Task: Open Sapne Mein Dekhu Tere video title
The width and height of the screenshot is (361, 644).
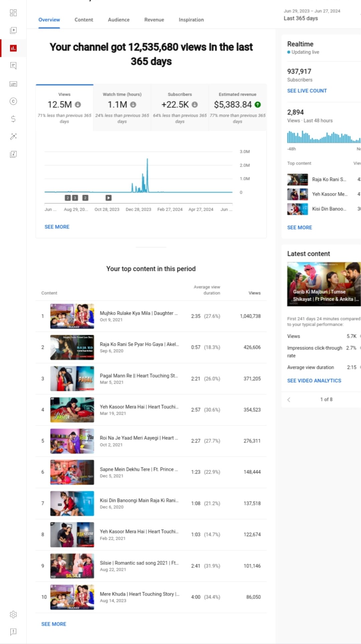Action: (x=139, y=469)
